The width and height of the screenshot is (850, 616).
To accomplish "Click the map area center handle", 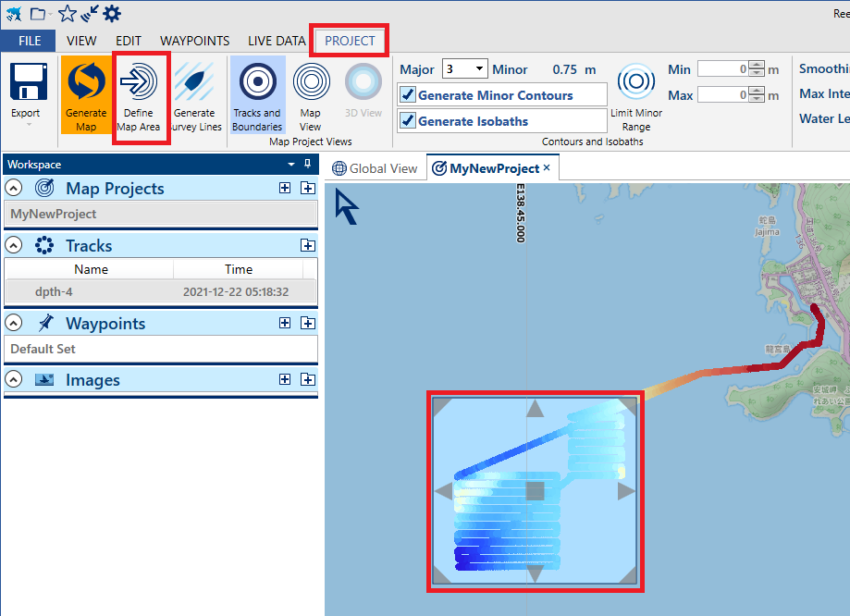I will (x=535, y=490).
